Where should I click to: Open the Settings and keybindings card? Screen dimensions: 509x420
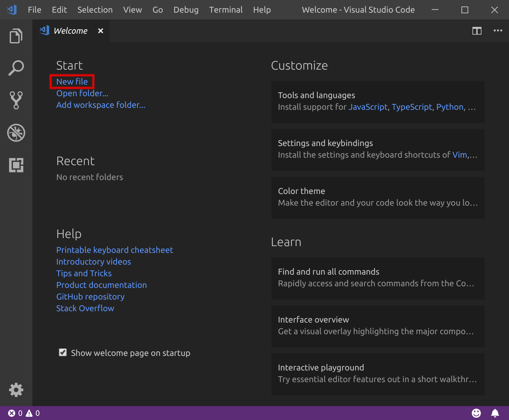tap(378, 150)
